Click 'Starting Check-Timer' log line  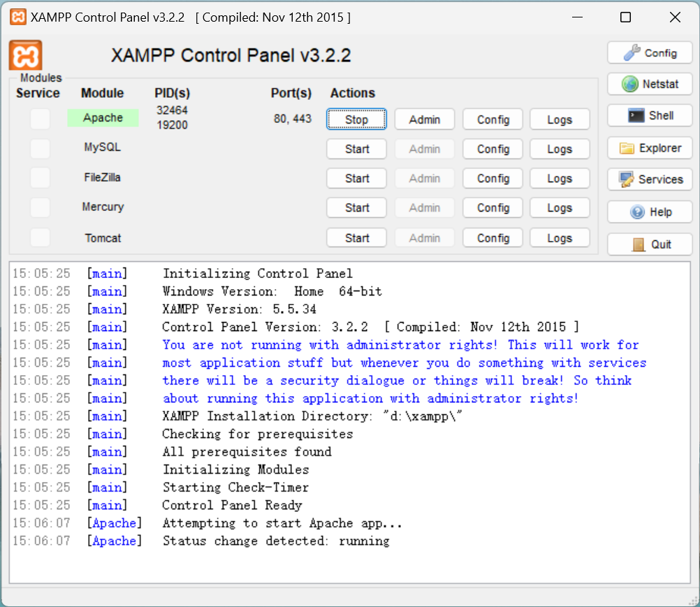(x=235, y=488)
